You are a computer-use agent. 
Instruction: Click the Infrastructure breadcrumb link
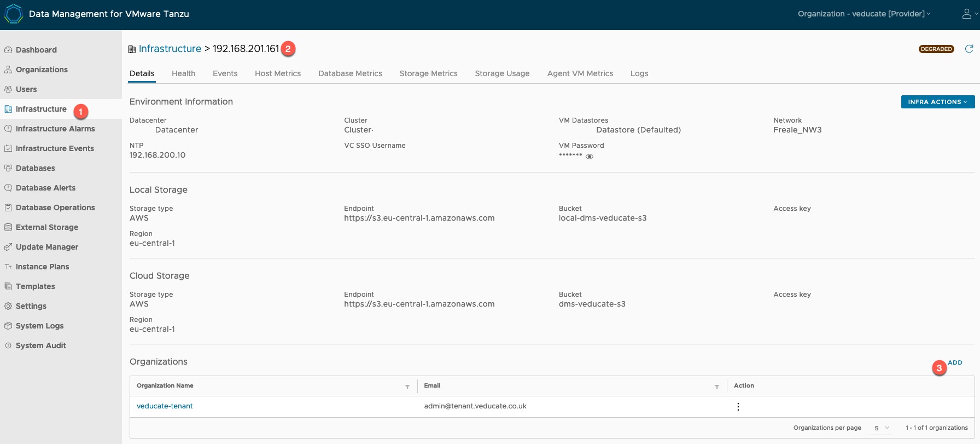coord(170,49)
